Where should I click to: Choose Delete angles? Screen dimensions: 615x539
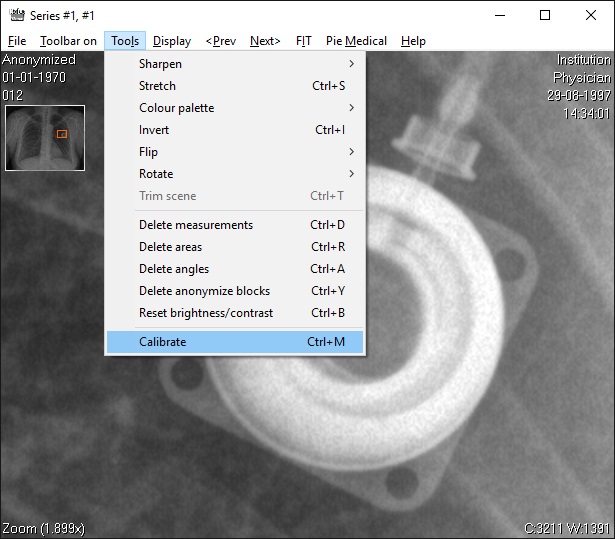235,269
